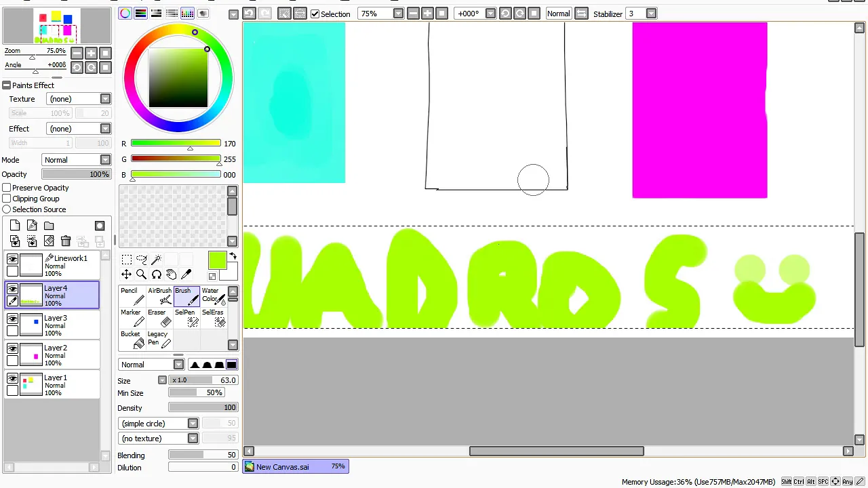Click the canvas horizontal scrollbar thumb
Screen dimensions: 868x488
[x=556, y=451]
